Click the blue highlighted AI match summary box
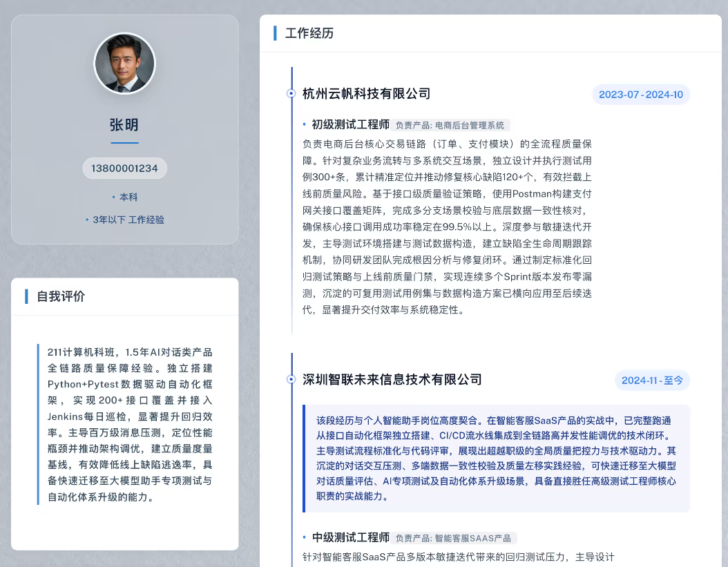Viewport: 728px width, 567px height. 497,459
